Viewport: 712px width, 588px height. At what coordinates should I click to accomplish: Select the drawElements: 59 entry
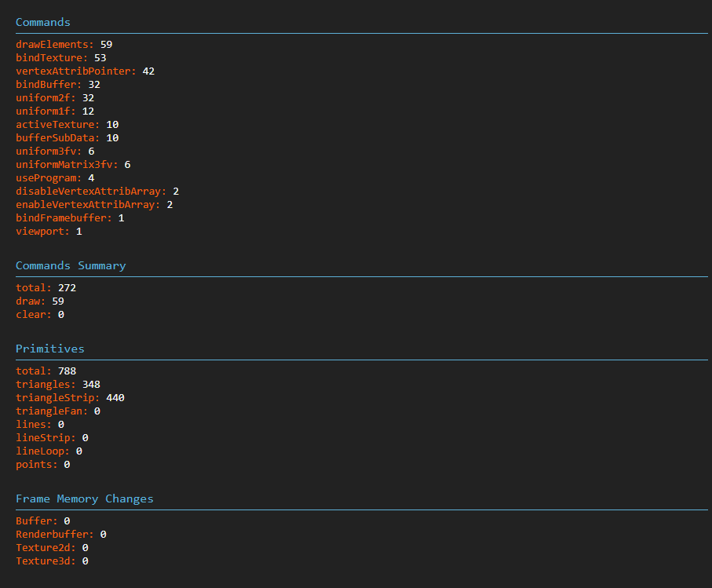pyautogui.click(x=64, y=45)
